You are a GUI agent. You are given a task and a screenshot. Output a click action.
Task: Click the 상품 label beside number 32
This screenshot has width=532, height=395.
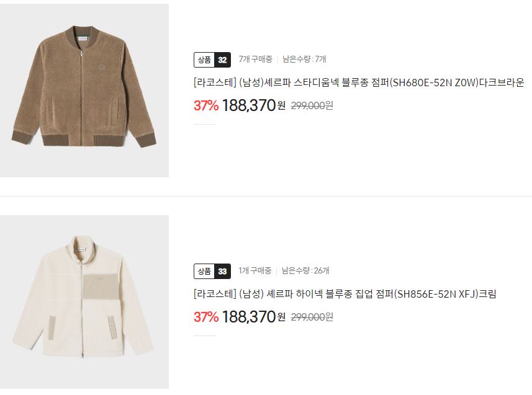204,60
